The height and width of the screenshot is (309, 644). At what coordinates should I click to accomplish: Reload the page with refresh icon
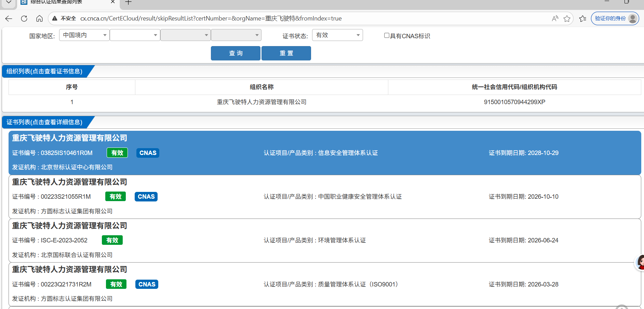[24, 18]
